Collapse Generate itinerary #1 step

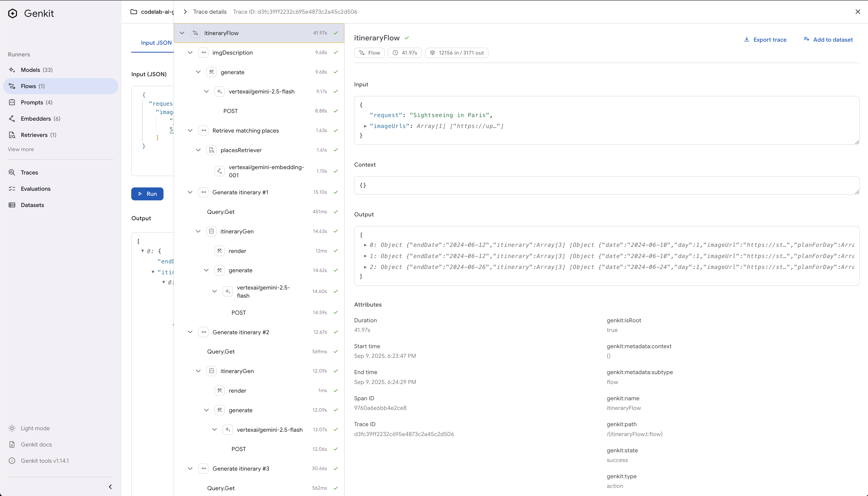pyautogui.click(x=190, y=192)
